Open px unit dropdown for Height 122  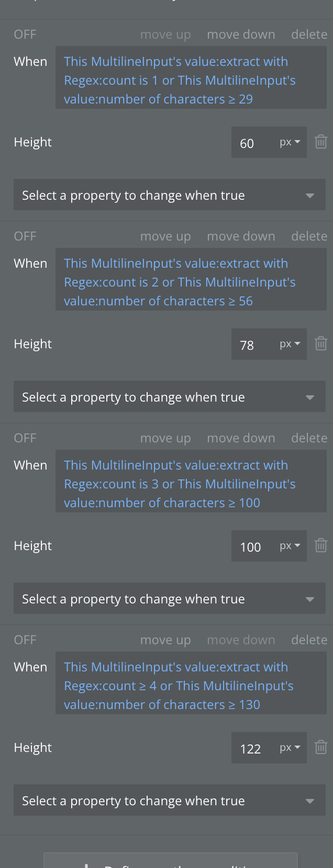290,748
